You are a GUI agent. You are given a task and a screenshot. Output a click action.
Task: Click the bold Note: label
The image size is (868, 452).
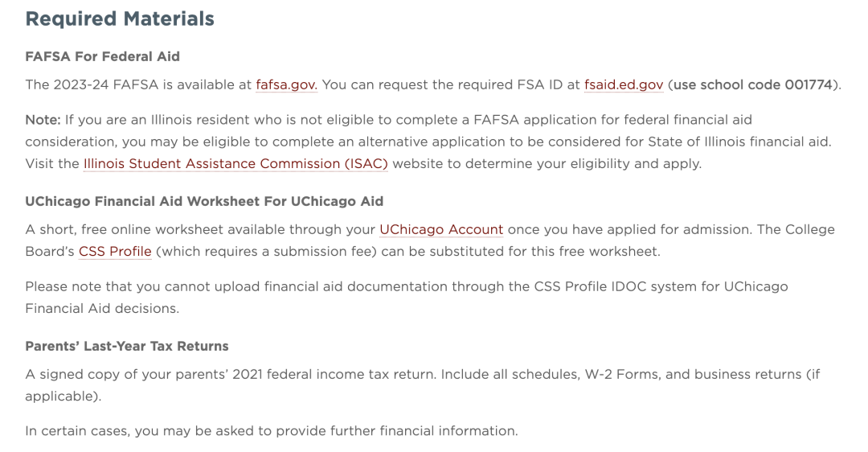tap(43, 120)
